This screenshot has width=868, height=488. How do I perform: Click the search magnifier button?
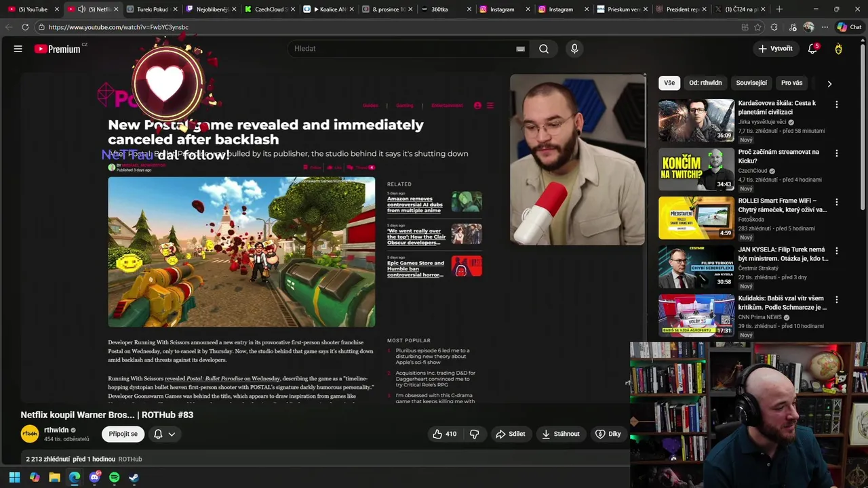543,49
